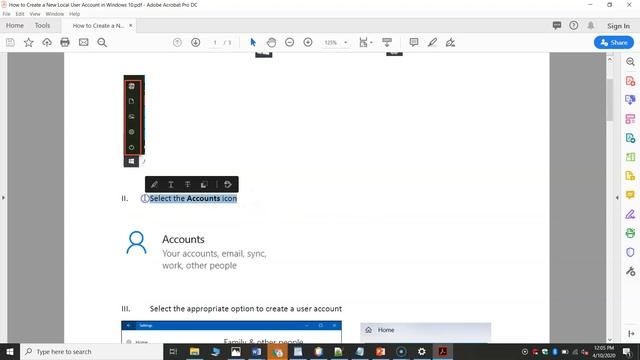640x360 pixels.
Task: Zoom out with minus button
Action: point(289,42)
